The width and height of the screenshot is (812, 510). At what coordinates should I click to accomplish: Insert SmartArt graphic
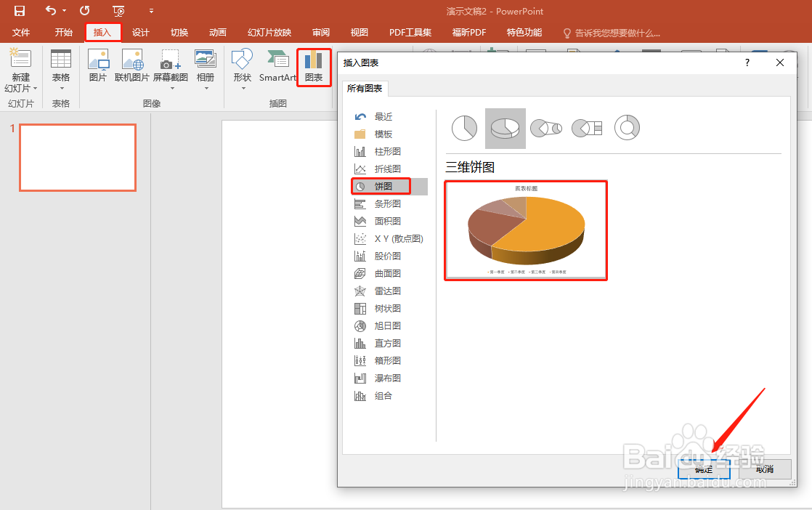(277, 67)
